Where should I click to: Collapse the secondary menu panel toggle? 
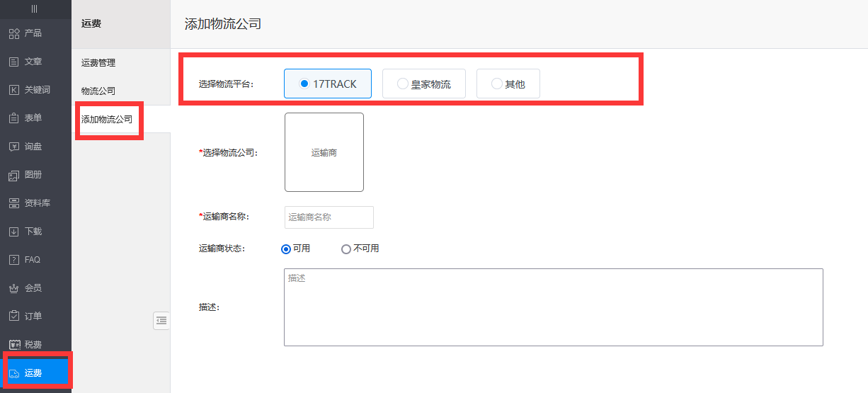click(x=161, y=321)
